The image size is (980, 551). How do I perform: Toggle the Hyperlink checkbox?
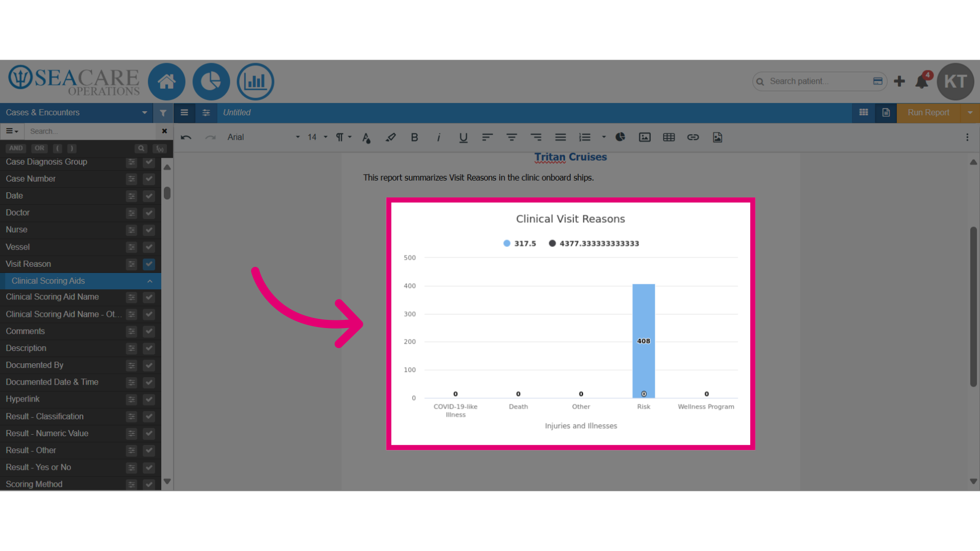click(x=149, y=399)
